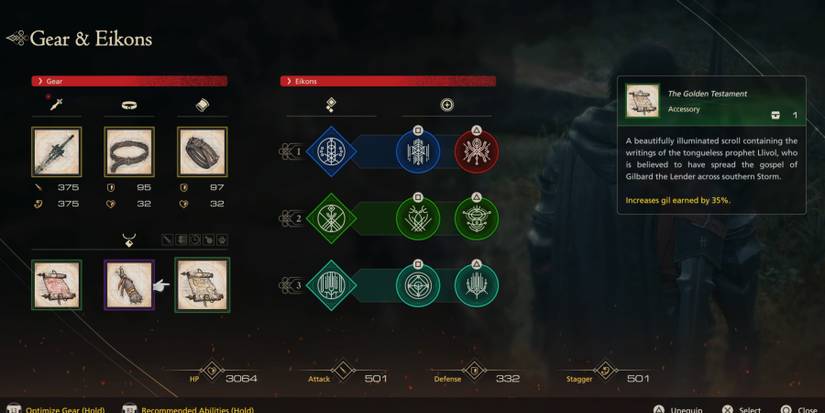This screenshot has height=413, width=825.
Task: Select the teal triangle ability in row 3
Action: pyautogui.click(x=476, y=285)
